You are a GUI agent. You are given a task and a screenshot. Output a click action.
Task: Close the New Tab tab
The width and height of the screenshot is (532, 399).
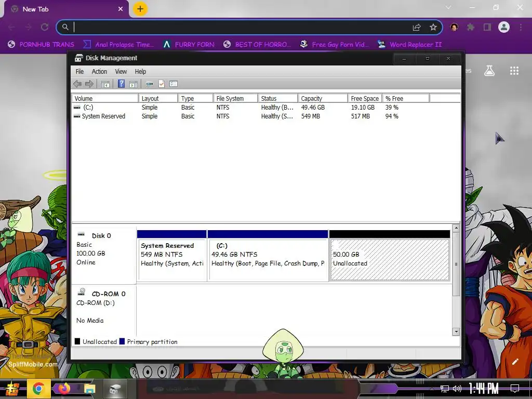pos(121,9)
